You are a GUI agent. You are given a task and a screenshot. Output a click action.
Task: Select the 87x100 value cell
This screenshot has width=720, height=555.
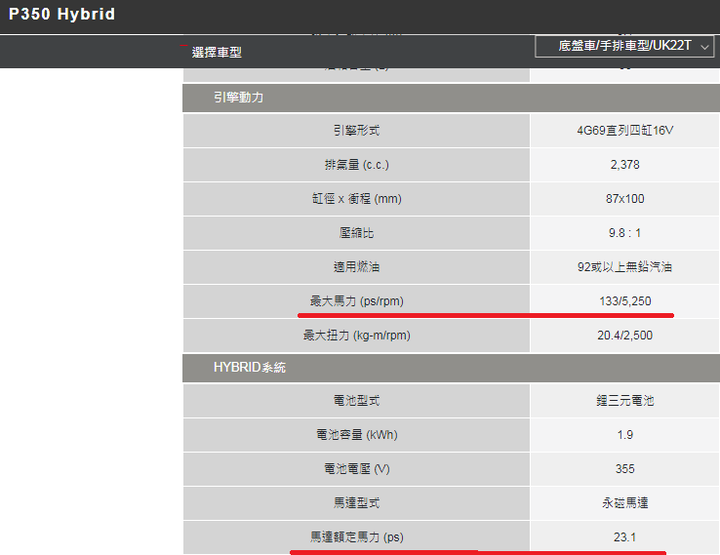625,198
